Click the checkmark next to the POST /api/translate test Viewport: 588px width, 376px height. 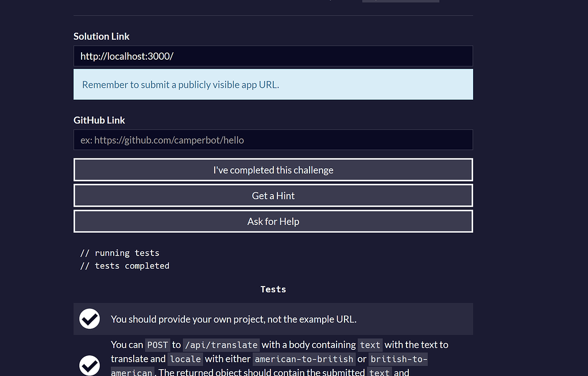90,365
